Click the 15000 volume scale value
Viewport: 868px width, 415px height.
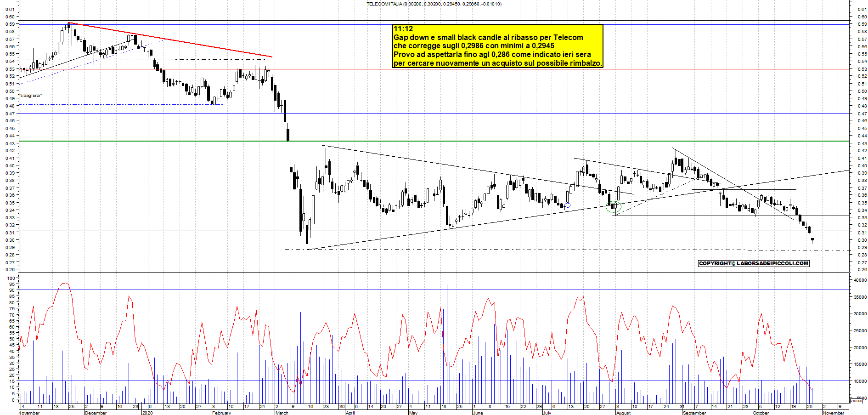[860, 364]
